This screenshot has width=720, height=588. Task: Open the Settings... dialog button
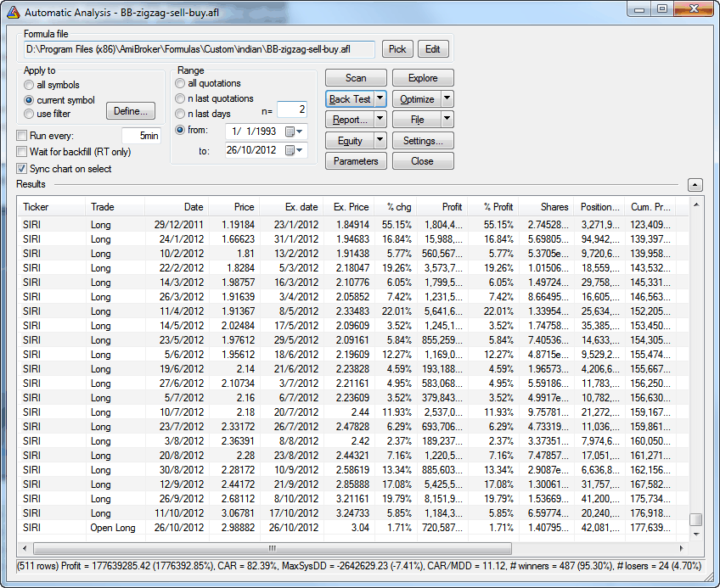423,141
